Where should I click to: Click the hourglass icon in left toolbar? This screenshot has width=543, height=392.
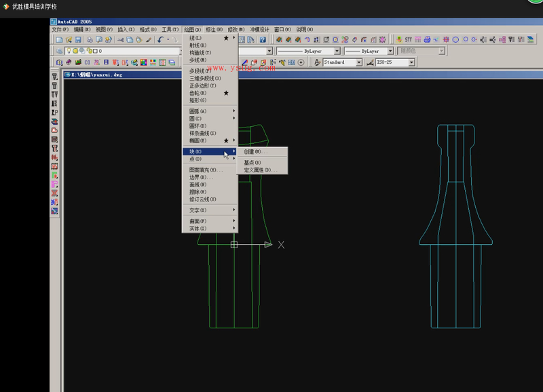point(54,193)
